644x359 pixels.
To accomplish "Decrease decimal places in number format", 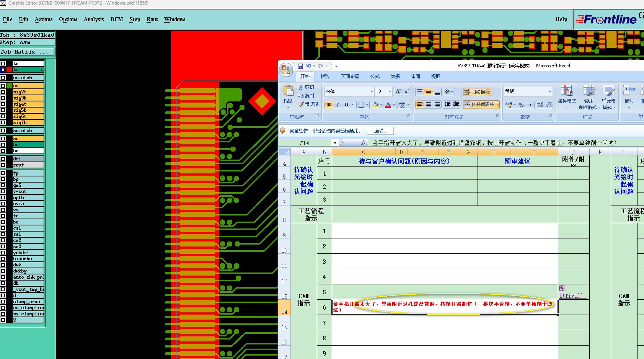I will [549, 104].
